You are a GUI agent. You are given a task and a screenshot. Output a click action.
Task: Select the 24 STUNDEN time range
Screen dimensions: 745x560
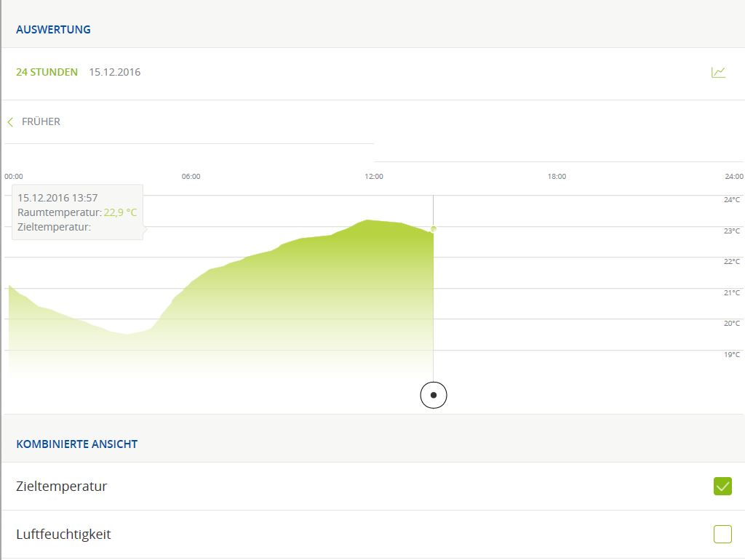point(47,72)
